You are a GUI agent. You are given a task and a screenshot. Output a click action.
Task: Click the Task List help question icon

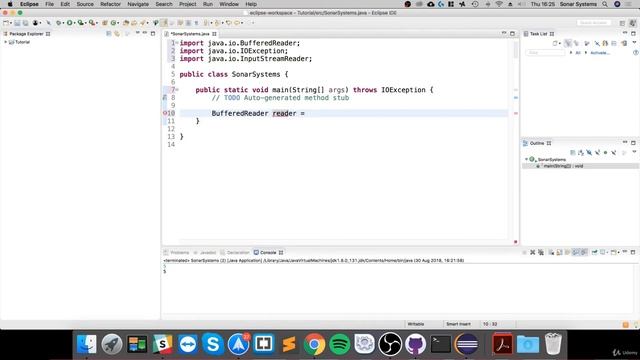click(x=636, y=53)
